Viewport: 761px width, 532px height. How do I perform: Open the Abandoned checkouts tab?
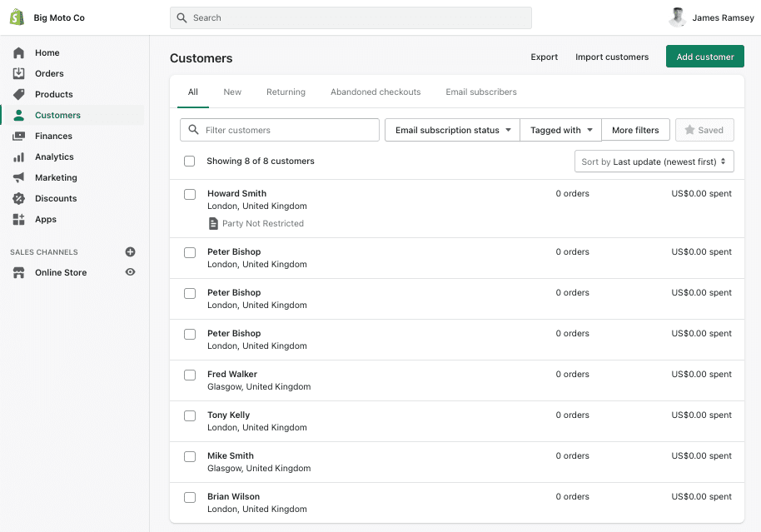tap(376, 92)
